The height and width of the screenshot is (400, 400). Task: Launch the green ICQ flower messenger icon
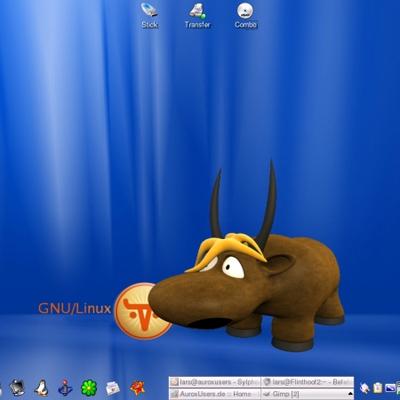(89, 388)
